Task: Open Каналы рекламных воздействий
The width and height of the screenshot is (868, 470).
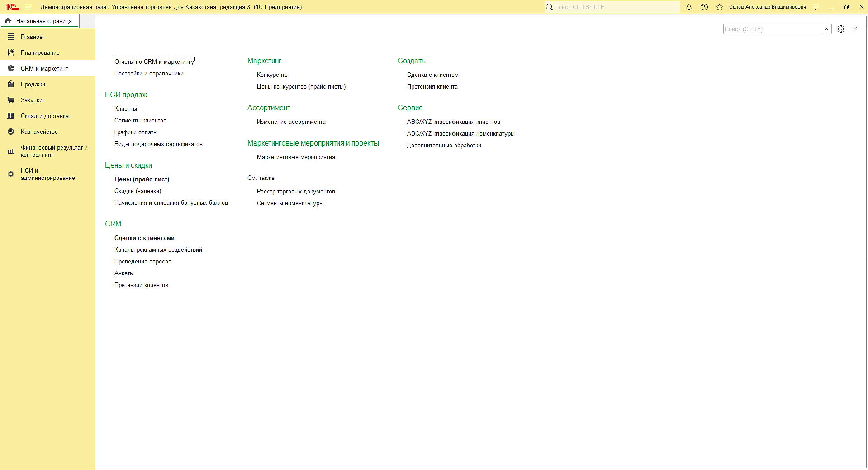Action: [x=158, y=249]
